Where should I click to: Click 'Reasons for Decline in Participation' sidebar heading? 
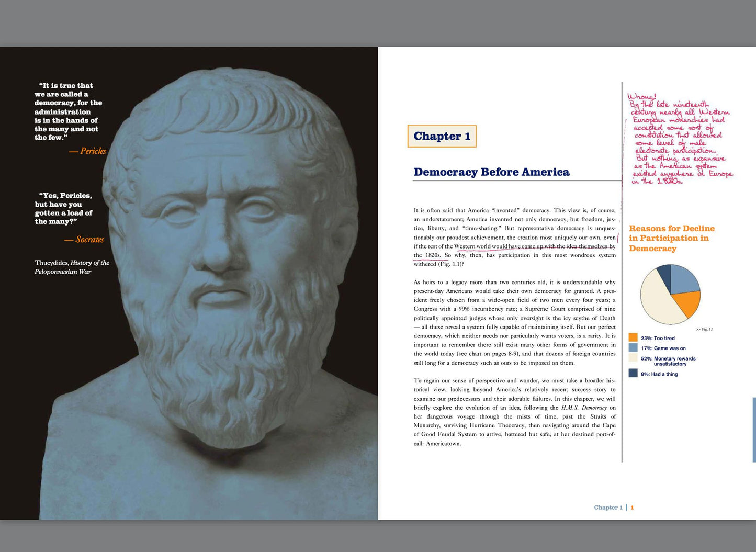pos(672,238)
